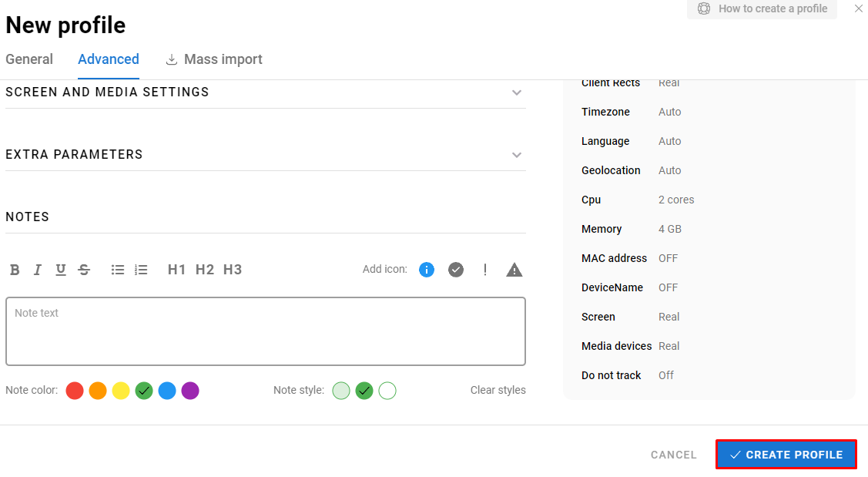Choose yellow note color

point(121,391)
